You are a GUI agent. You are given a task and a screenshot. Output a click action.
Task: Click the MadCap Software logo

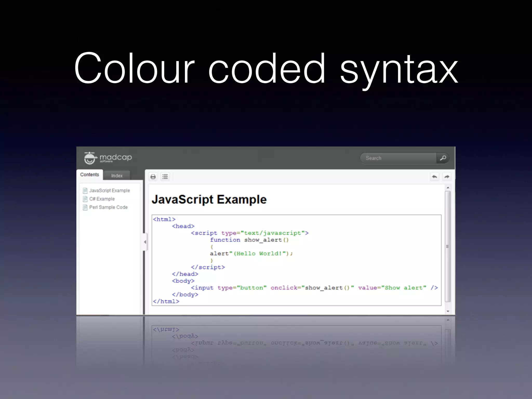(x=108, y=158)
